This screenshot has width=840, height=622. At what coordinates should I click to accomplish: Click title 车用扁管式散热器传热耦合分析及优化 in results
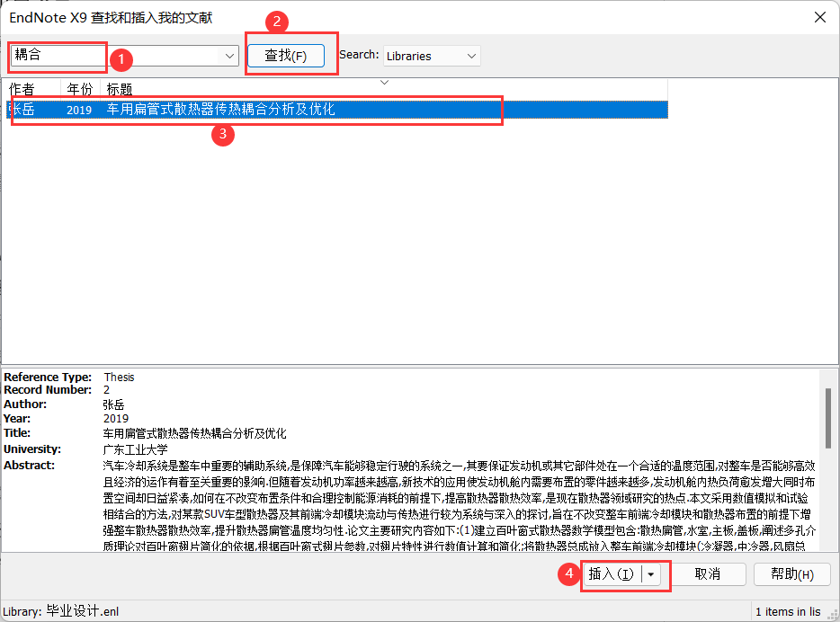pos(220,109)
